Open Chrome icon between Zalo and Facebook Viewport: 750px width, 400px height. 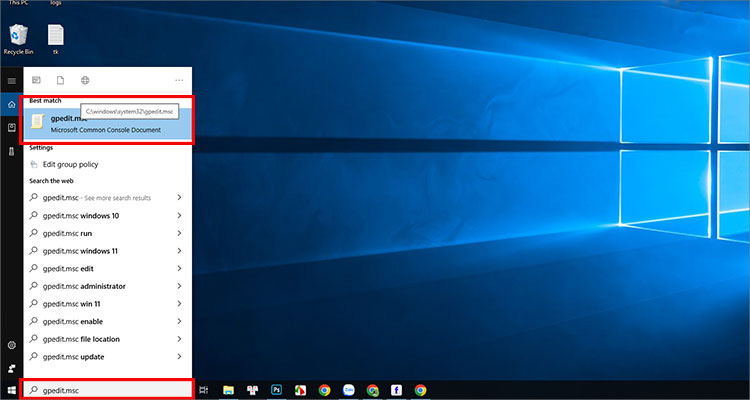[373, 390]
